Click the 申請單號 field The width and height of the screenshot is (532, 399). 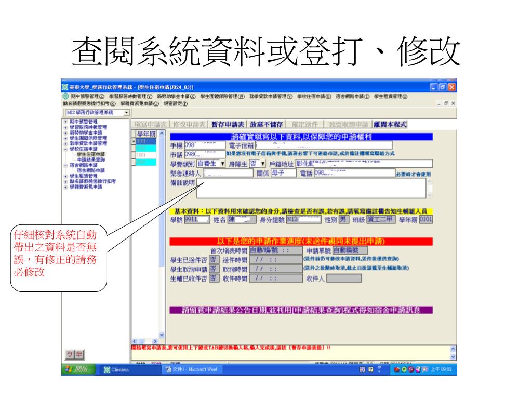(x=350, y=250)
